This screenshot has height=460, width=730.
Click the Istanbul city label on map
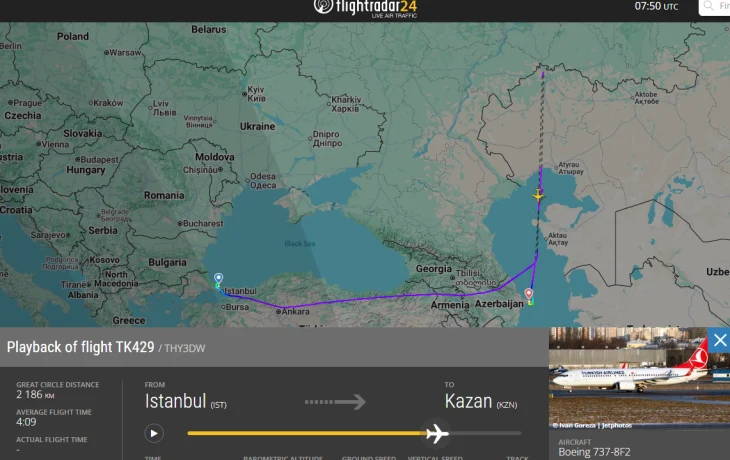click(240, 291)
